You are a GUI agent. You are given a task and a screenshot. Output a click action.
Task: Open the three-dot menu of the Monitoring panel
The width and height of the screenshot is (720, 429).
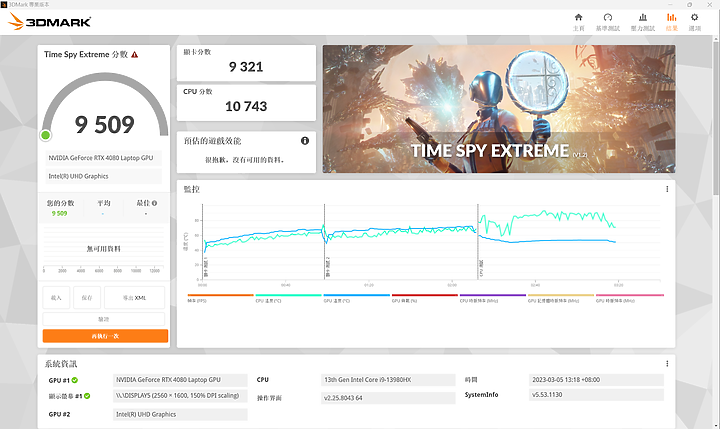point(667,189)
